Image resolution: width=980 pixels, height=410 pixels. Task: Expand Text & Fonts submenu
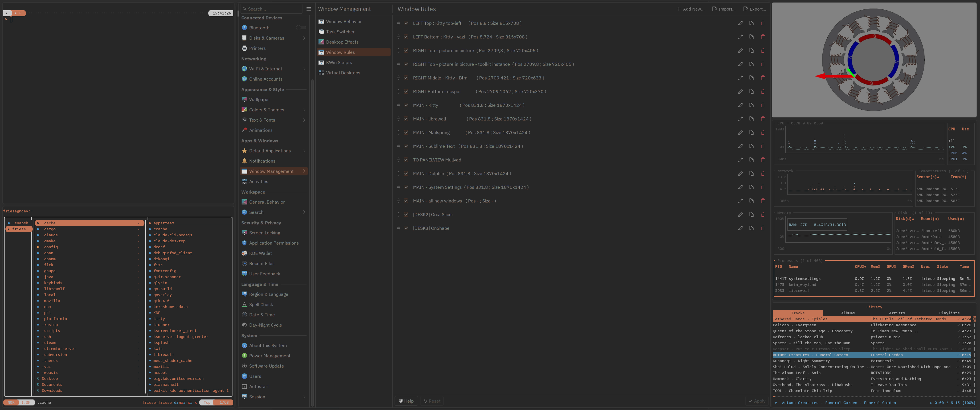click(304, 120)
